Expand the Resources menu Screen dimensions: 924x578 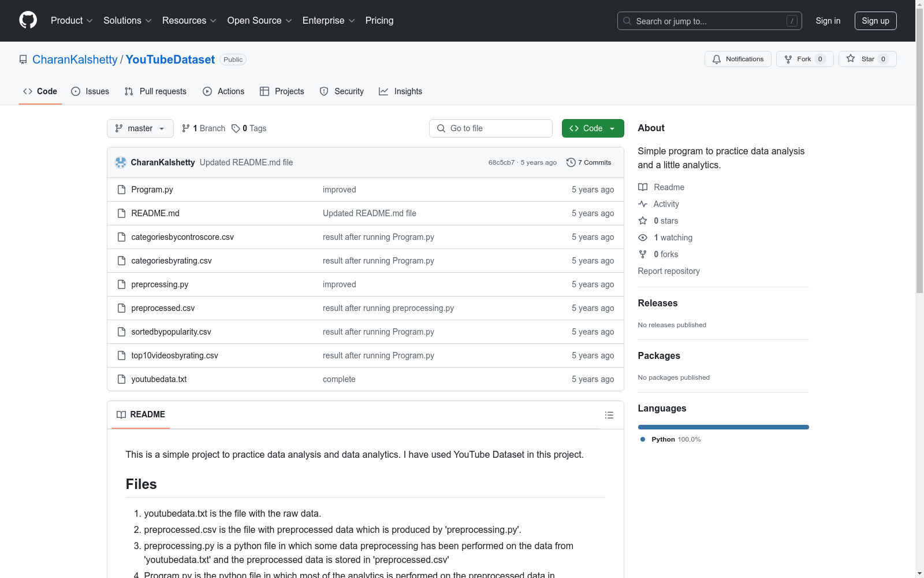(x=189, y=21)
